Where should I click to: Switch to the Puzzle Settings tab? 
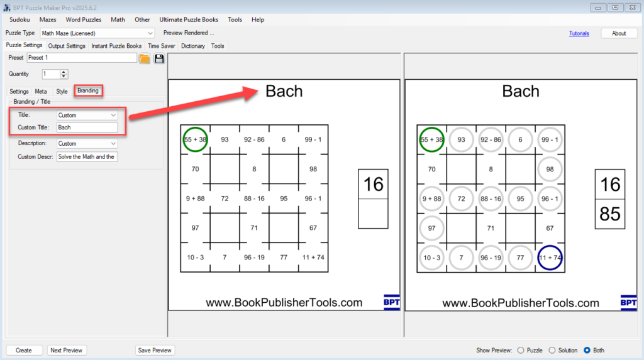coord(24,45)
